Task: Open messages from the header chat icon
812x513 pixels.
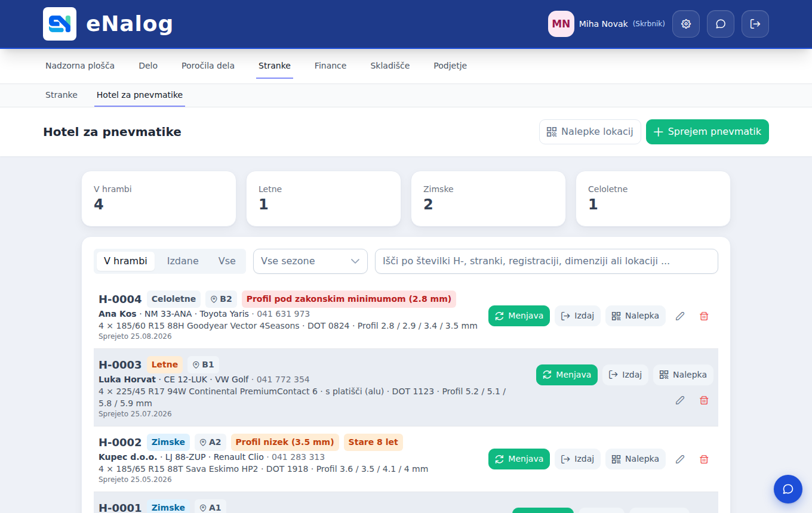Action: click(721, 24)
